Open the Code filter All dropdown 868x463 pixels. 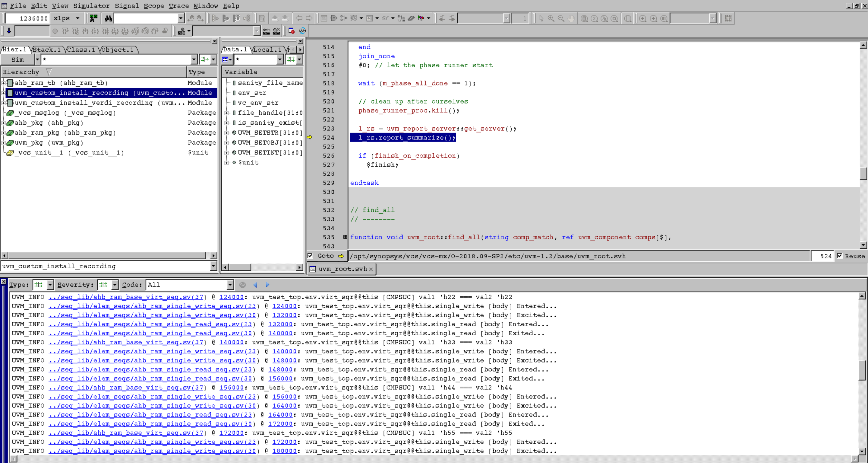[x=230, y=285]
